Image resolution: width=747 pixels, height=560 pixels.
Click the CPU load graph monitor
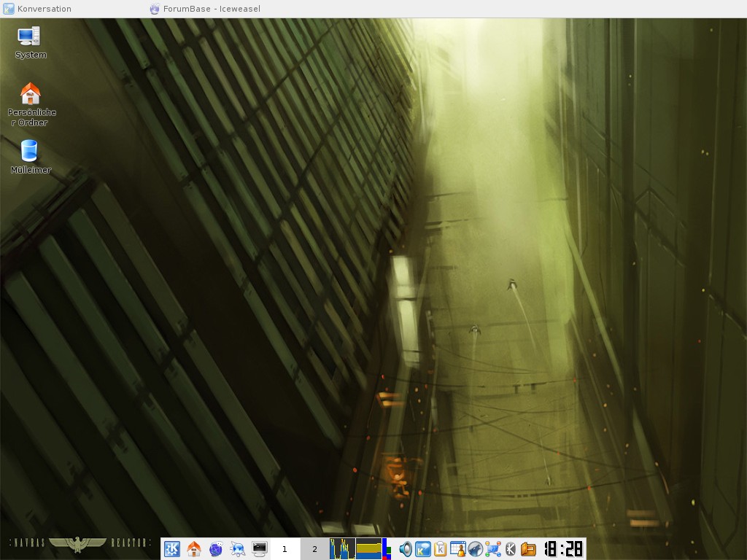tap(343, 549)
